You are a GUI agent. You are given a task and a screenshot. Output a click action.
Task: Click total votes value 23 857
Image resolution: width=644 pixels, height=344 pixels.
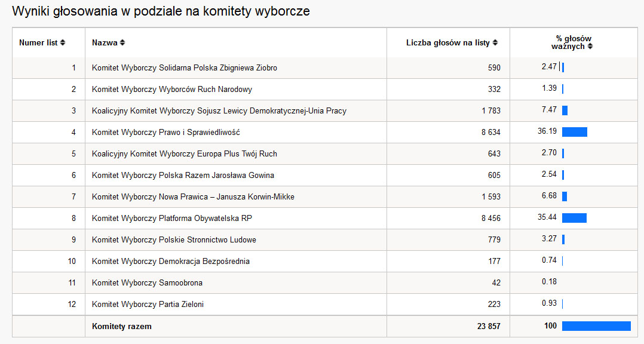pos(487,327)
